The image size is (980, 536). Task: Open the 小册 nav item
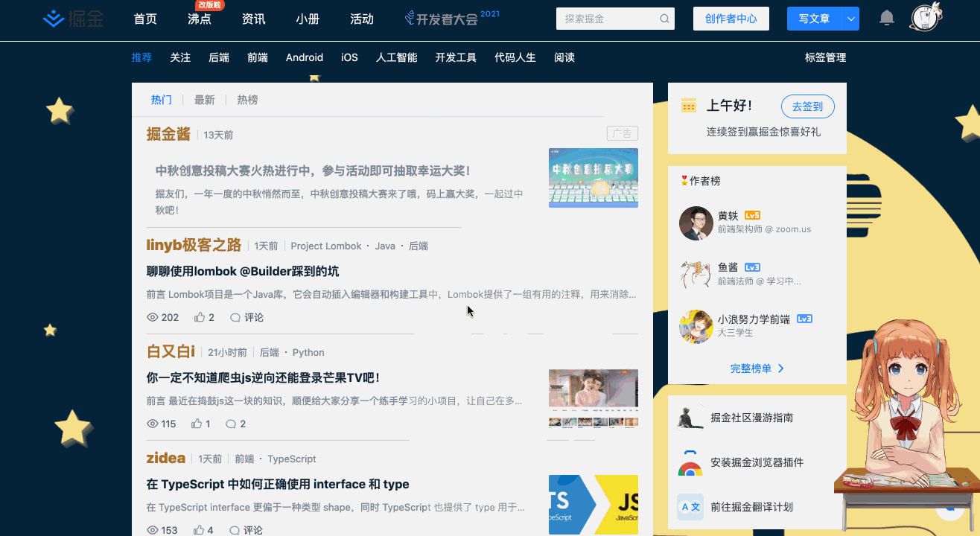point(308,19)
